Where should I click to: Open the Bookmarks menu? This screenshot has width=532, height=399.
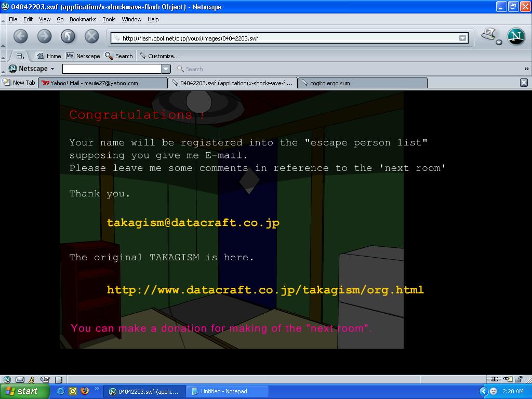(83, 19)
